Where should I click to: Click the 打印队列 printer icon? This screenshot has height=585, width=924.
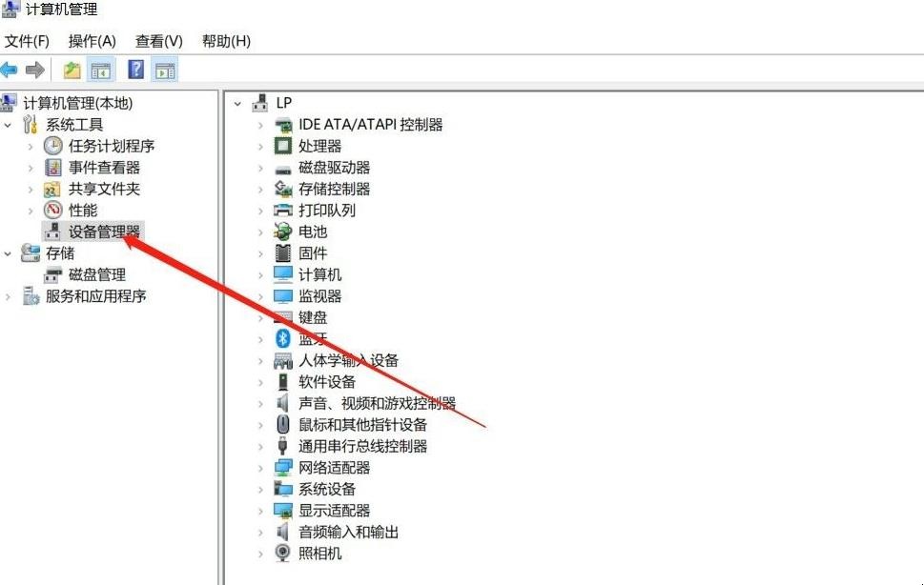click(283, 211)
